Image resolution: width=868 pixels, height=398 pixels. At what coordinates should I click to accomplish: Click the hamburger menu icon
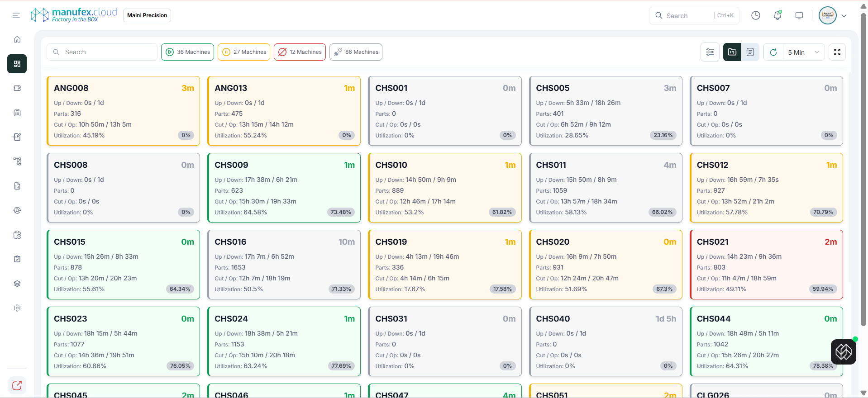coord(16,15)
